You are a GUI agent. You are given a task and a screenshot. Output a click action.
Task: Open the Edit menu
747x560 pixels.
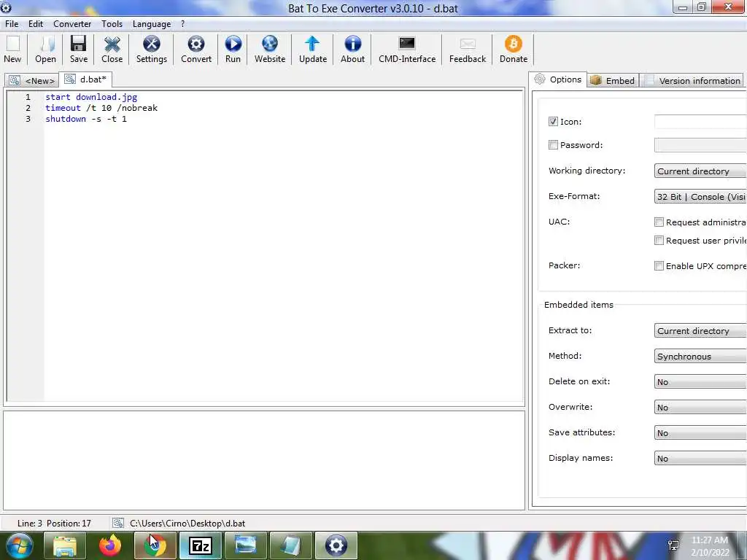point(36,24)
